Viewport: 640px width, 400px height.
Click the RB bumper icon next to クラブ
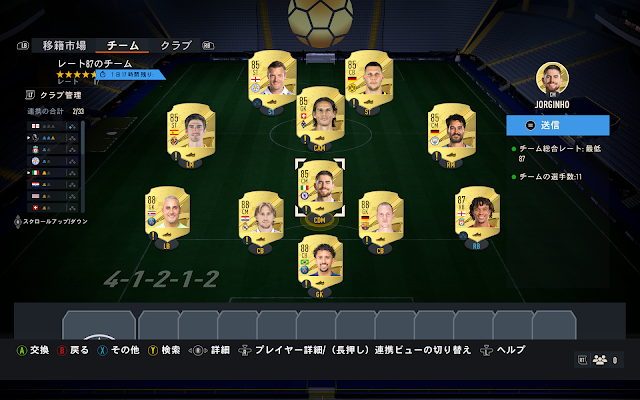[x=208, y=46]
